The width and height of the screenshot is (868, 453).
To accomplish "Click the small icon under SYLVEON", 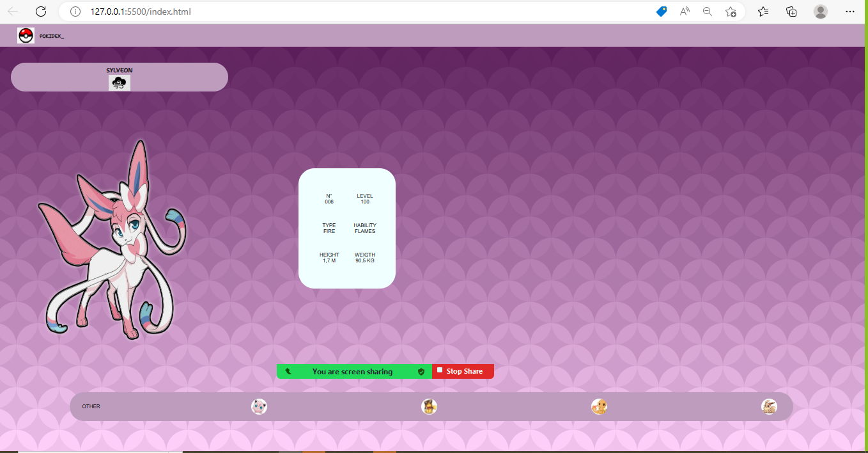I will pyautogui.click(x=120, y=83).
